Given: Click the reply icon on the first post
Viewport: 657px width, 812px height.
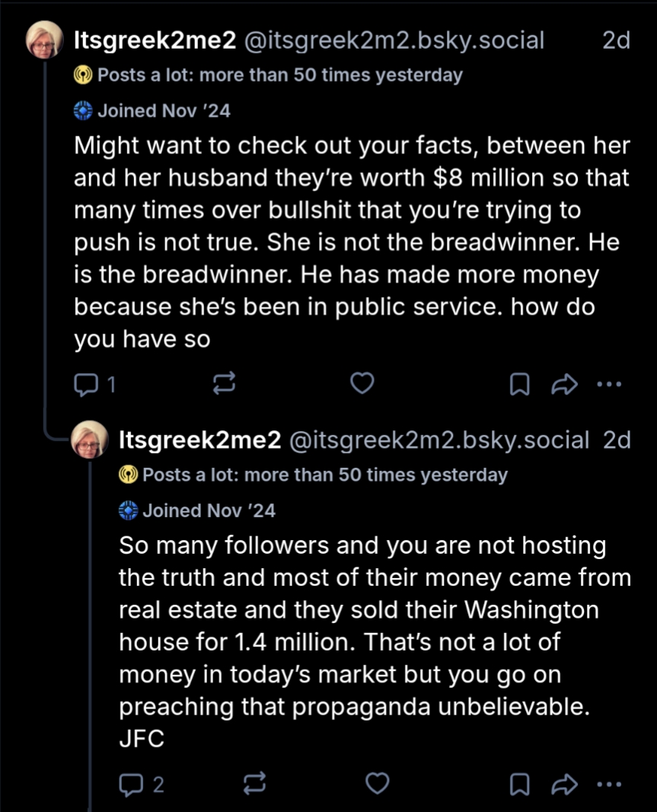Looking at the screenshot, I should 84,385.
